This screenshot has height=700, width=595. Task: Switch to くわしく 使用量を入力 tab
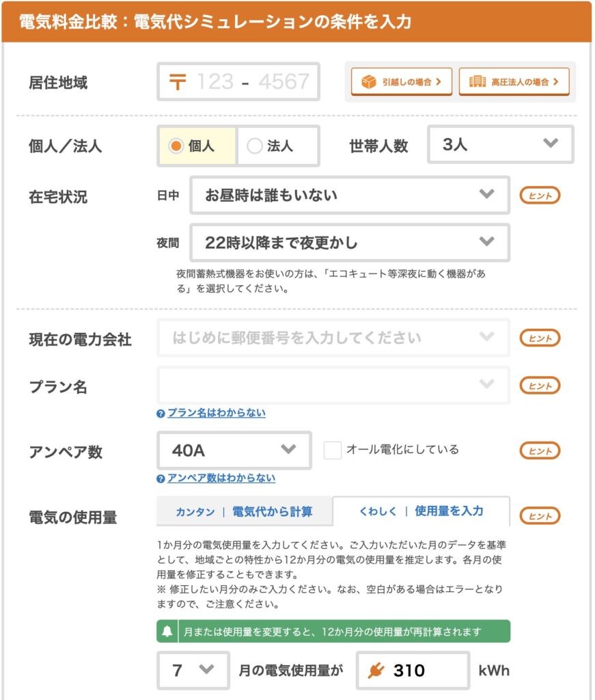pos(421,511)
